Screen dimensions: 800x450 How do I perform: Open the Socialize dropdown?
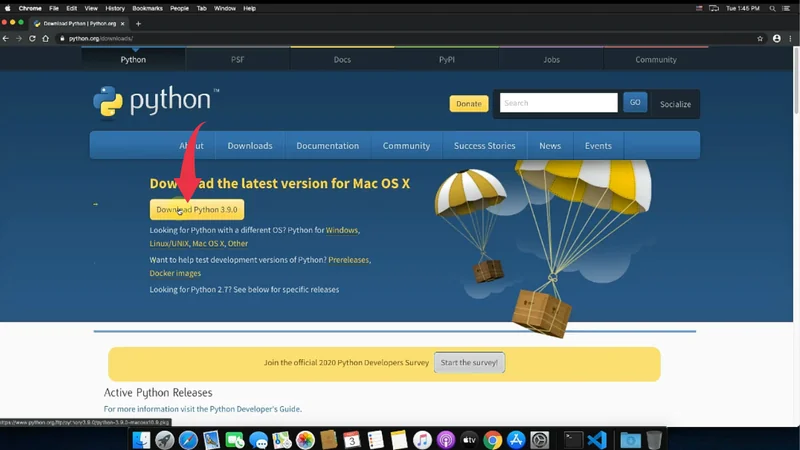pos(675,104)
